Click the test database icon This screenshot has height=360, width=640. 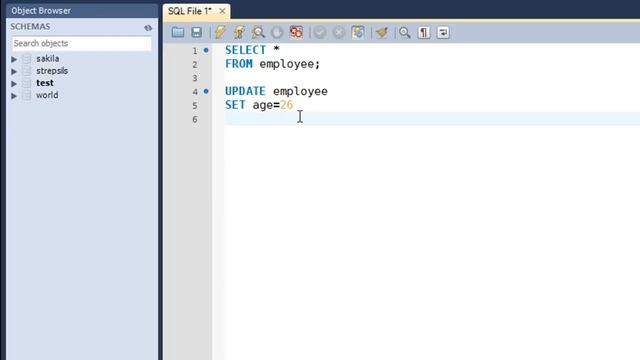(x=27, y=83)
